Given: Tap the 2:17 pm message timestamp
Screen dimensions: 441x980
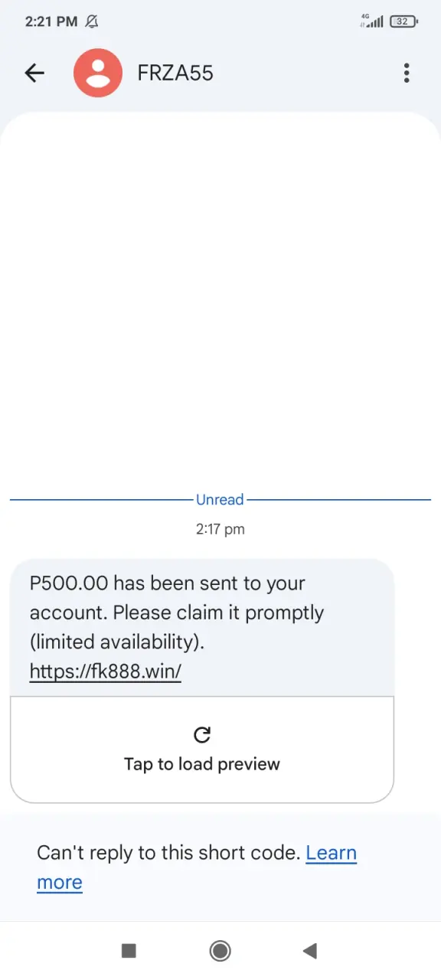Looking at the screenshot, I should (220, 529).
